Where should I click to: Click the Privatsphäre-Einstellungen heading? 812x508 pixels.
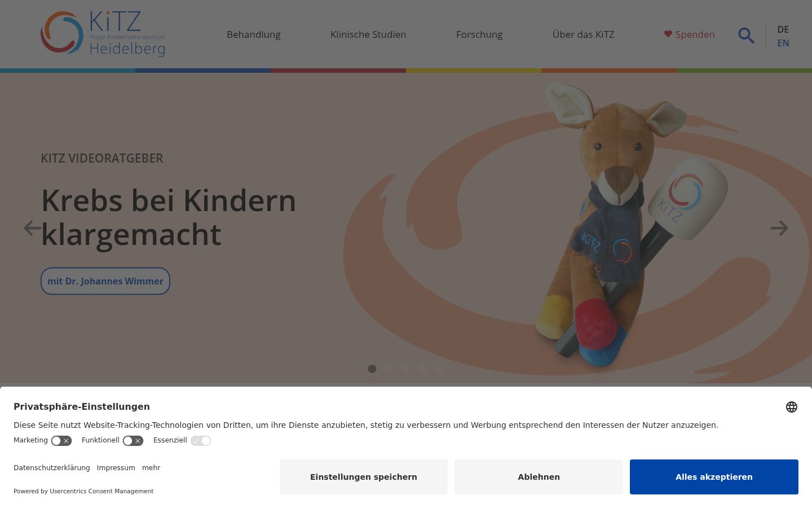pyautogui.click(x=82, y=407)
